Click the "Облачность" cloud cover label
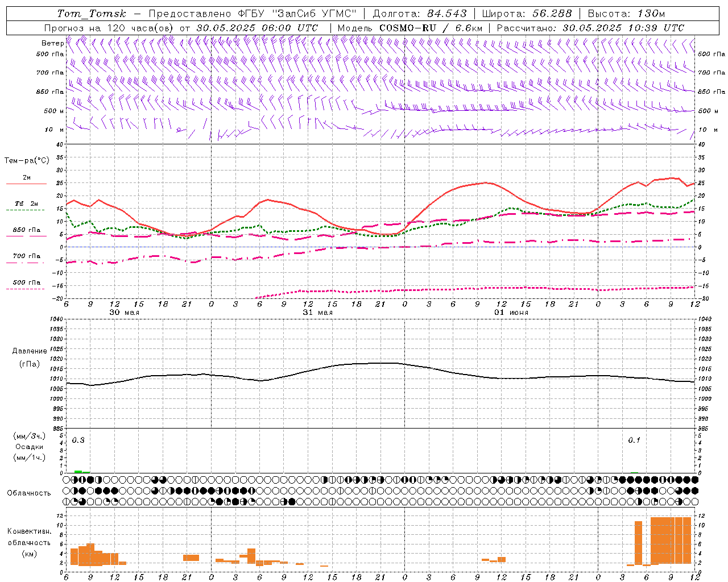 pyautogui.click(x=29, y=493)
